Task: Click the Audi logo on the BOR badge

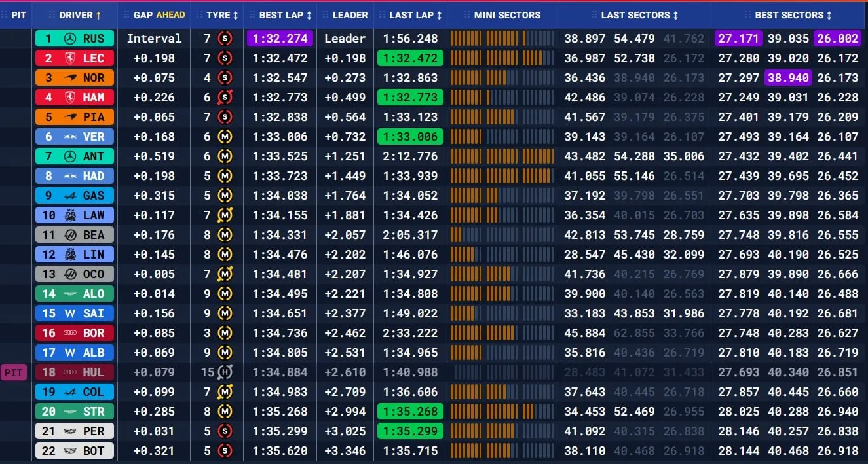Action: click(x=70, y=333)
